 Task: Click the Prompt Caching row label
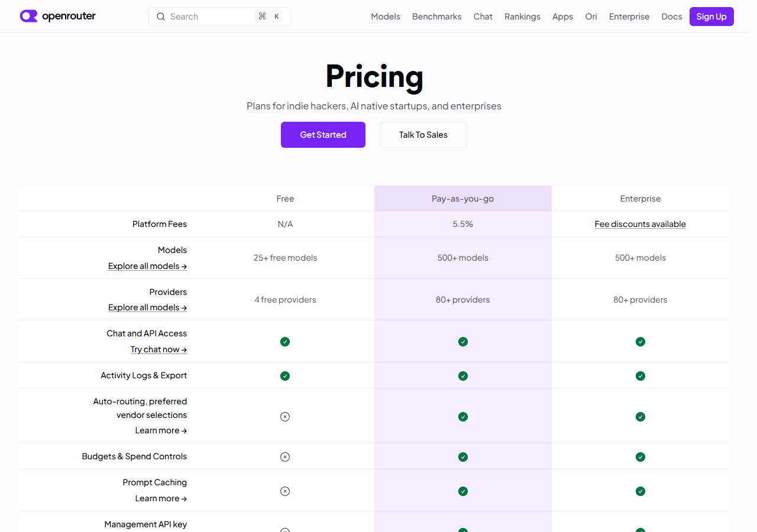pos(155,482)
